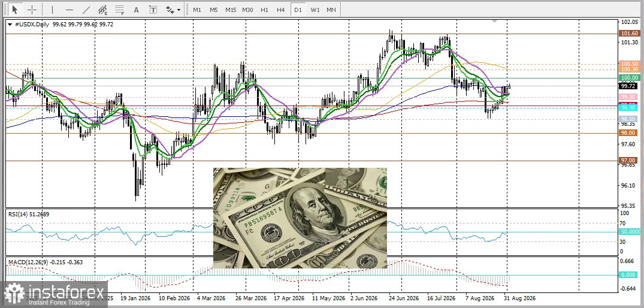Click the Arrows objects icon
644x308 pixels.
click(170, 10)
